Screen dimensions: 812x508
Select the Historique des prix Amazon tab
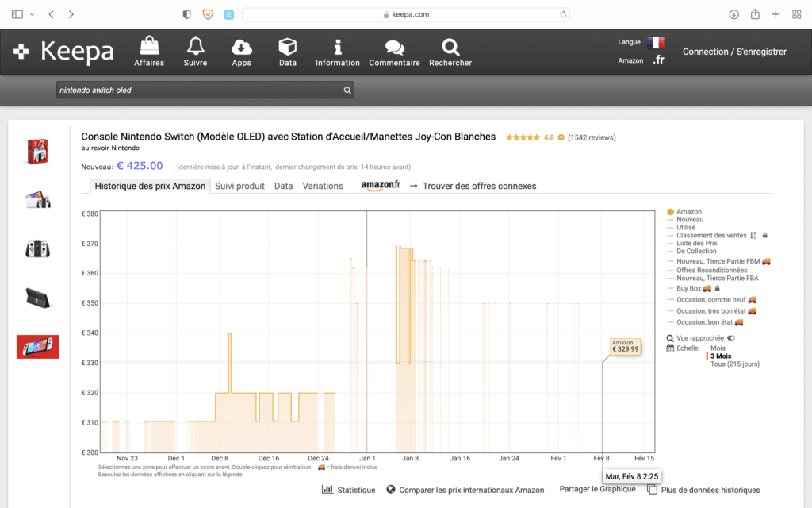click(150, 186)
